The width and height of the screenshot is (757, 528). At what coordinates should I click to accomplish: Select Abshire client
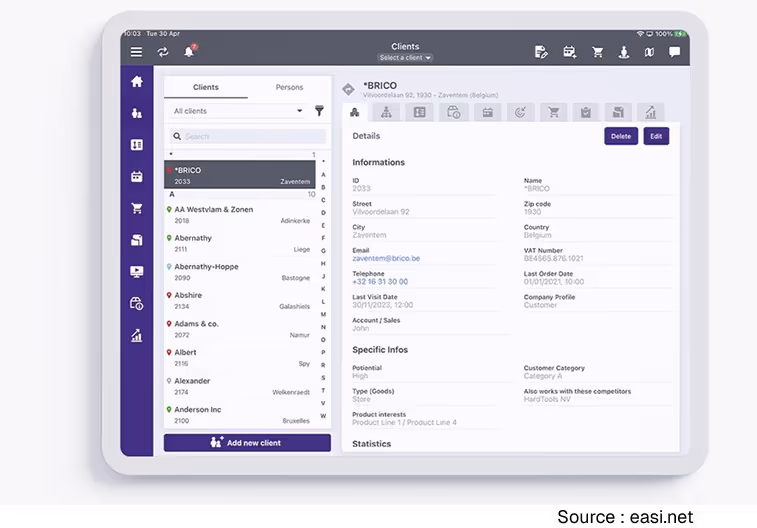pos(239,300)
